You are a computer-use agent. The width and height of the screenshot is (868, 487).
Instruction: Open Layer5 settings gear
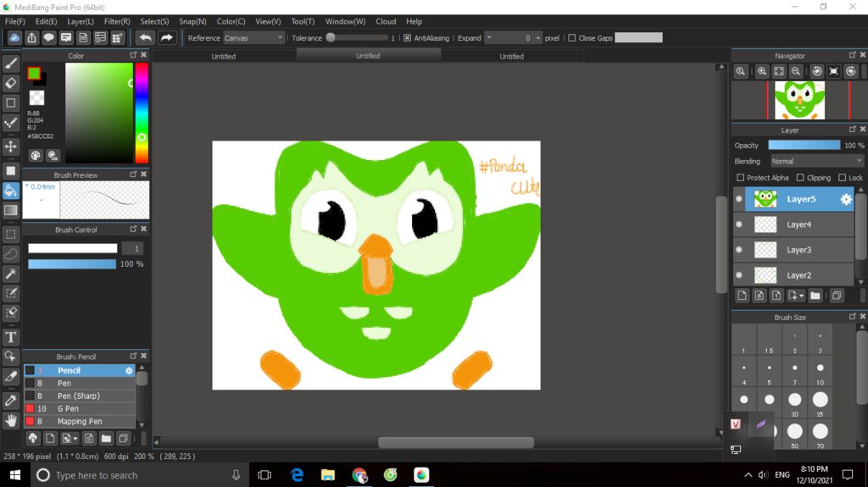846,199
